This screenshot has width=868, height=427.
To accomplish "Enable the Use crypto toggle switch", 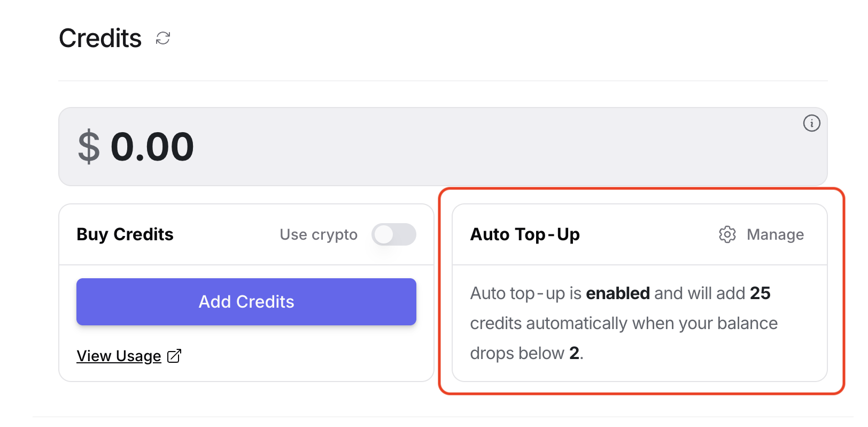I will 394,234.
